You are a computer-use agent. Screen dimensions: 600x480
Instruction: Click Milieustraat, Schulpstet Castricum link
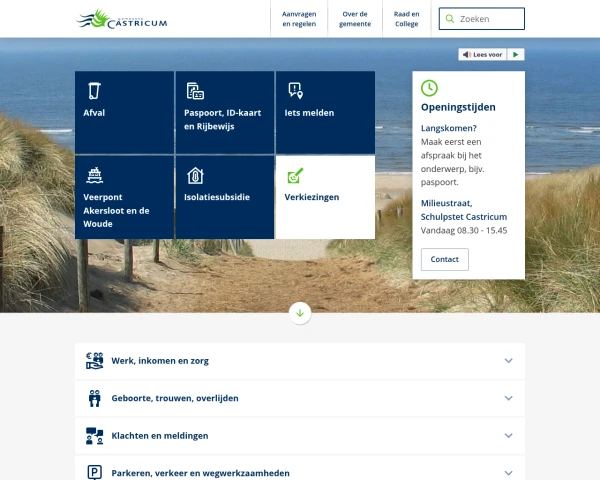464,210
